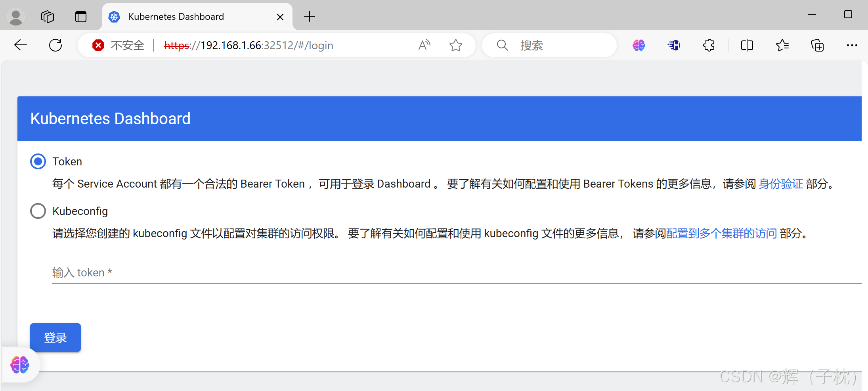
Task: Click the 登录 sign-in button
Action: (x=55, y=337)
